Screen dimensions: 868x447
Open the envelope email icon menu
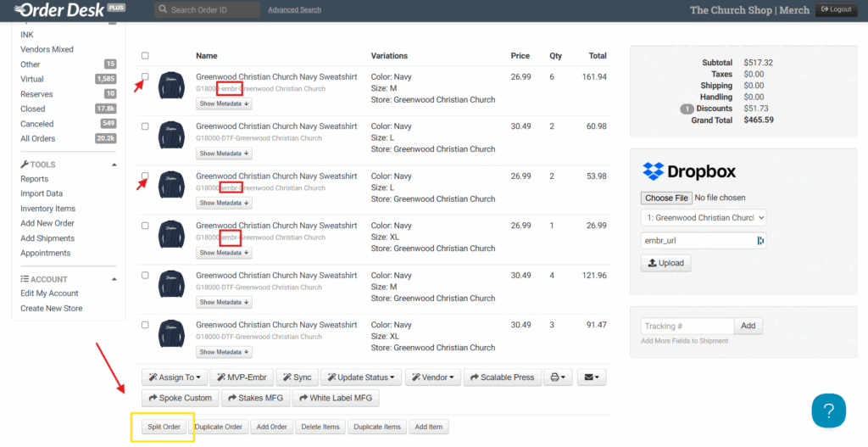[x=593, y=377]
